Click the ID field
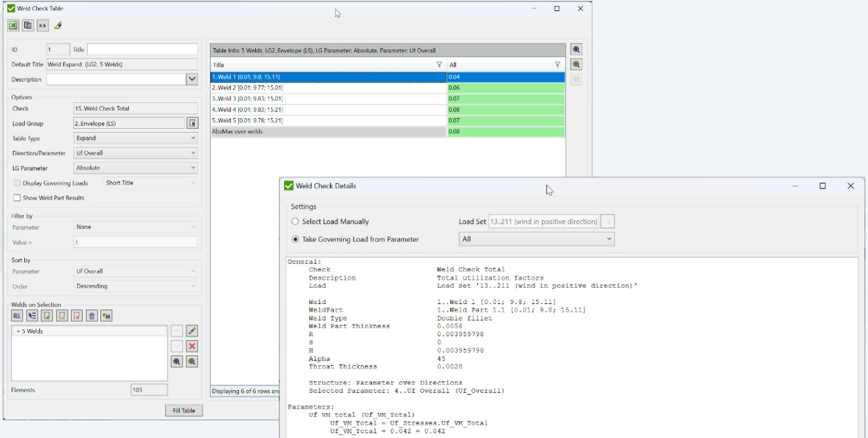Viewport: 868px width, 438px height. click(58, 50)
